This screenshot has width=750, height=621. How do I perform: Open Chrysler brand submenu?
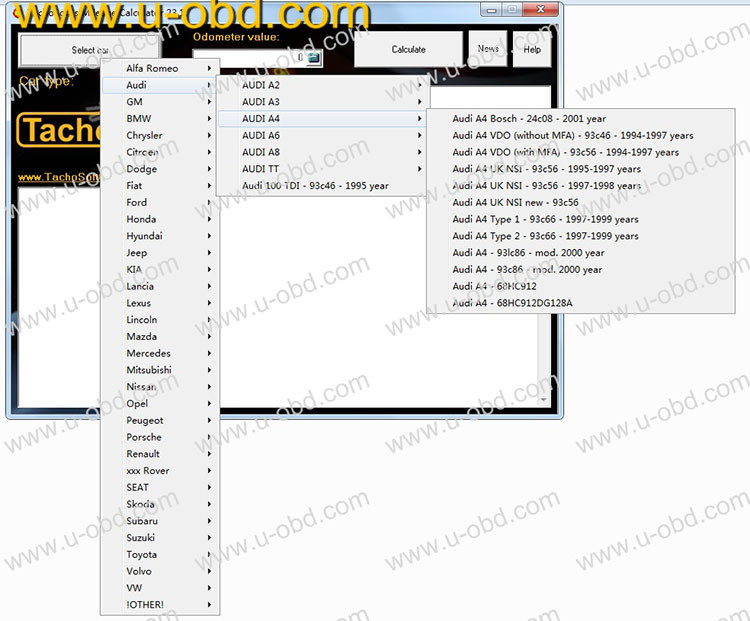[x=160, y=135]
